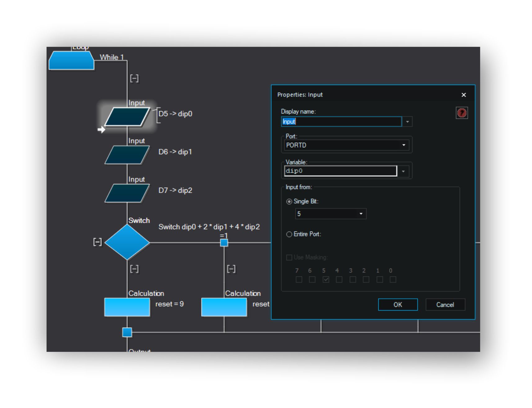Select the While 1 loop icon

(x=71, y=60)
